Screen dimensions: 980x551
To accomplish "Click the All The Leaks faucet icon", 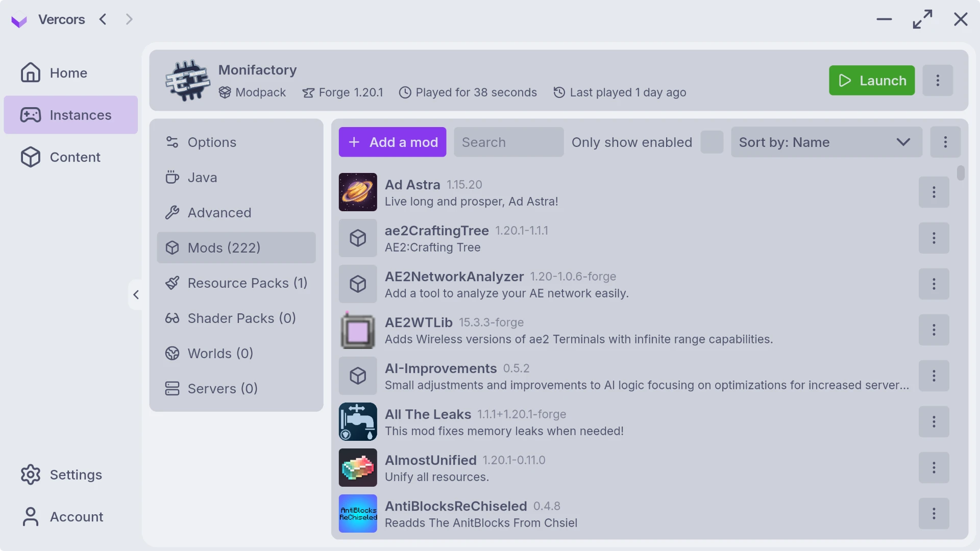I will (358, 422).
